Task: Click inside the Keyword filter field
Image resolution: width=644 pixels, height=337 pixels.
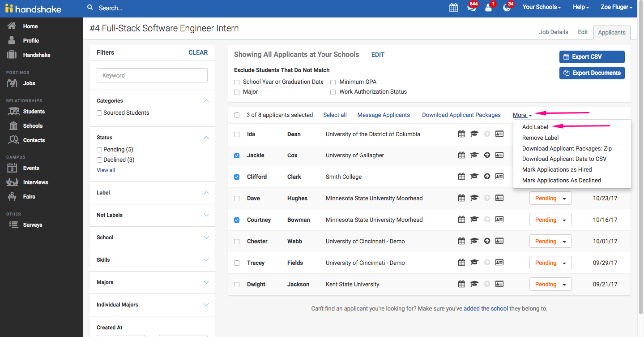Action: point(152,75)
